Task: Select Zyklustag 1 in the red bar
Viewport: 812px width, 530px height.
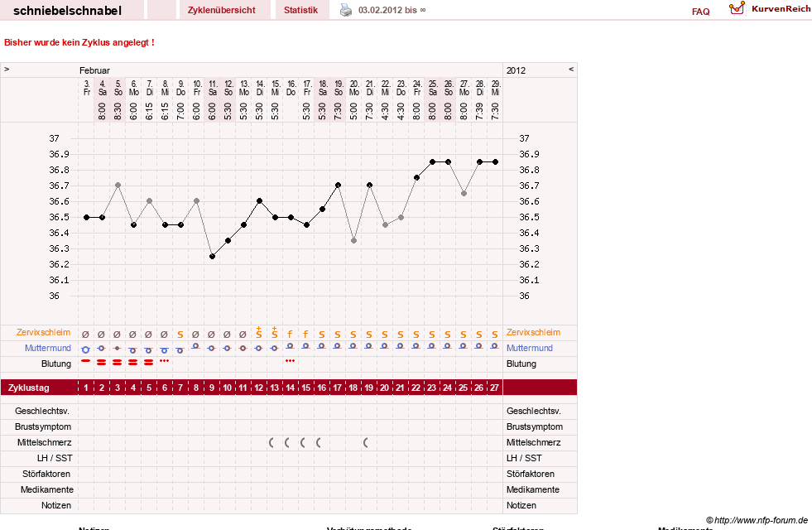Action: click(x=86, y=388)
